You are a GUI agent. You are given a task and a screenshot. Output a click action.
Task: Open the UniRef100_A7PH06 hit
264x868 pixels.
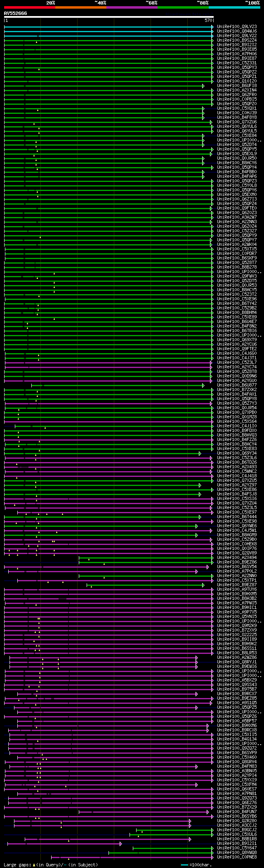[x=237, y=54]
